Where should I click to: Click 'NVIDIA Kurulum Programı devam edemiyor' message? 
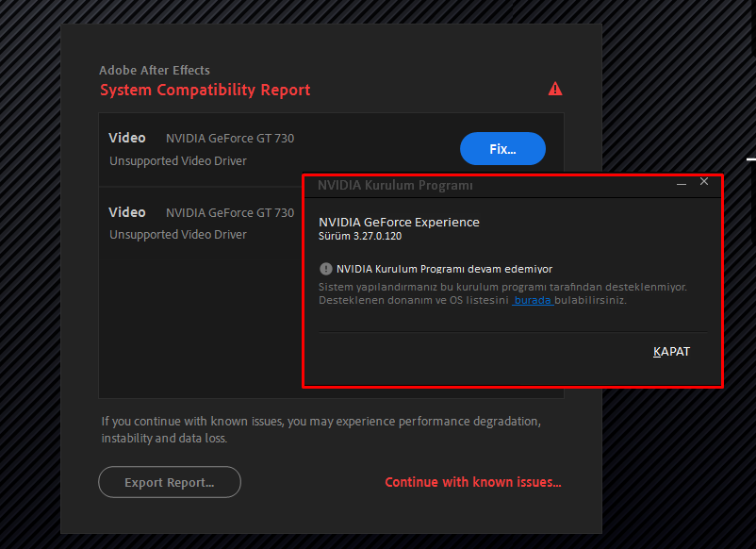[x=444, y=269]
